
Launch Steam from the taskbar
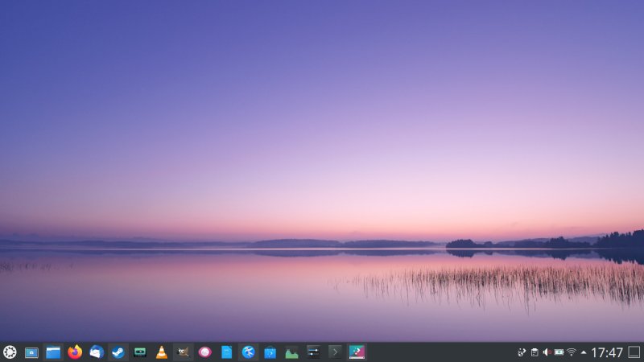point(118,352)
